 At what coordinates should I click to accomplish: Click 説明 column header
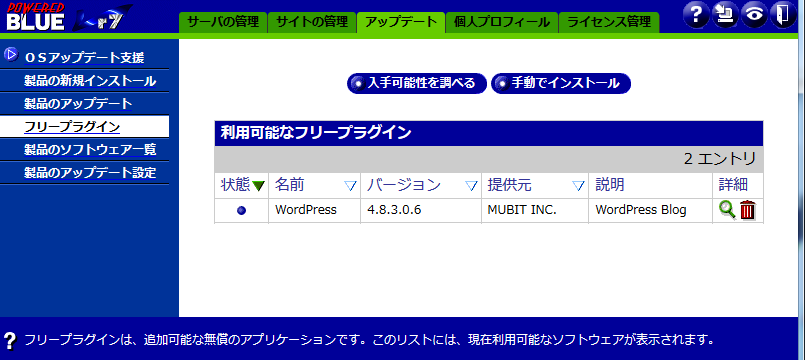610,185
